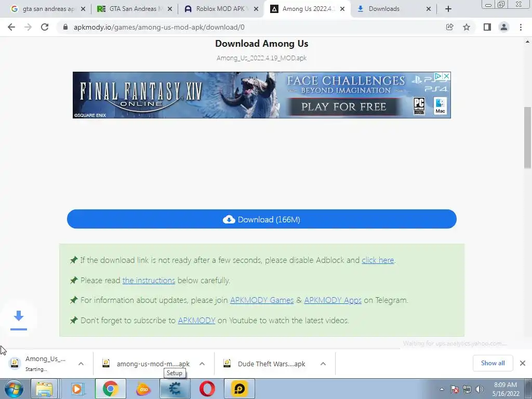Switch to the Downloads tab
532x399 pixels.
[394, 9]
